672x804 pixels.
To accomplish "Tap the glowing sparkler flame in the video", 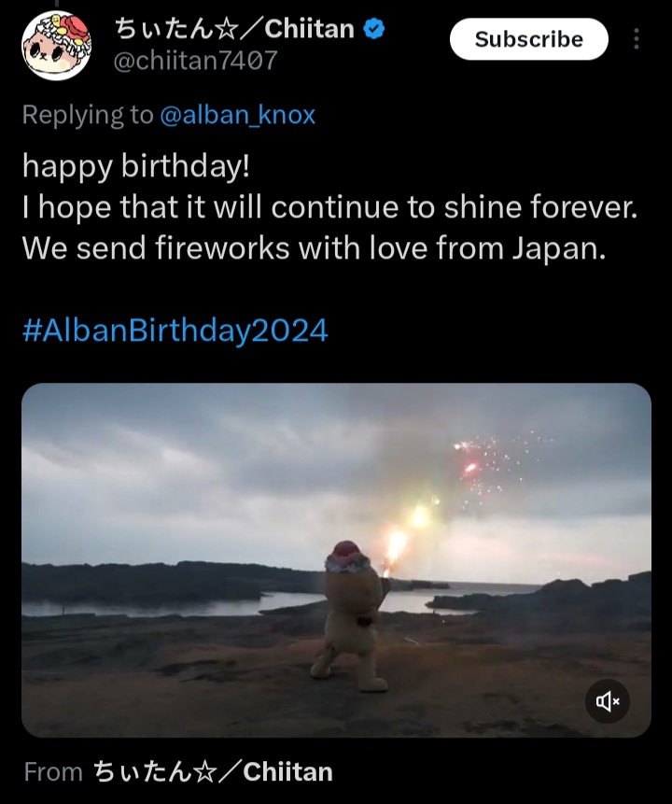I will click(396, 544).
